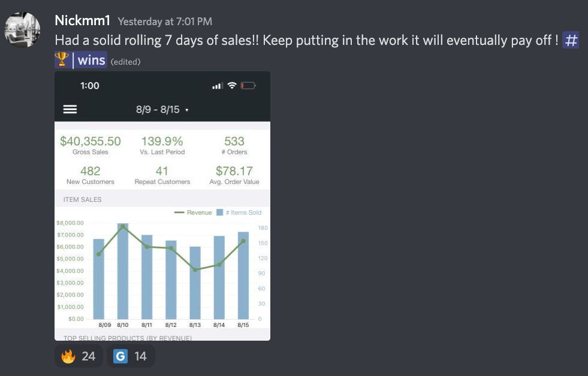588x376 pixels.
Task: Toggle Revenue series in chart legend
Action: [193, 213]
